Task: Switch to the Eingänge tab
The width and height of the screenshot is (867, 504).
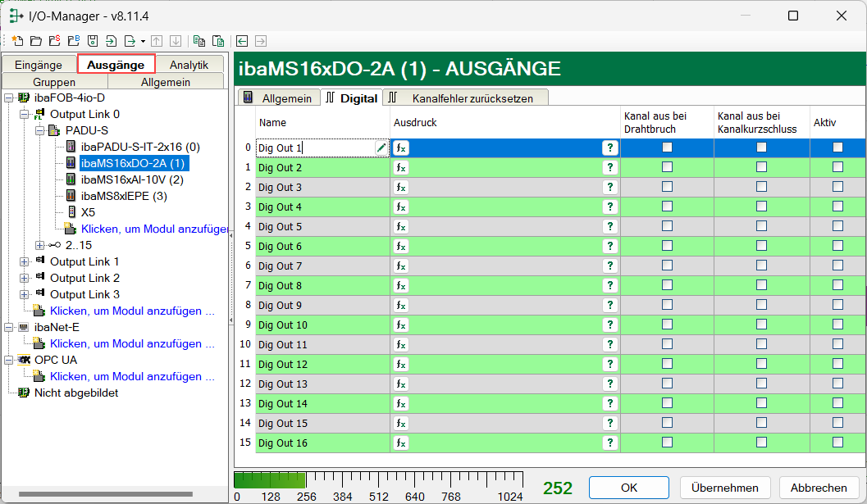Action: pos(39,65)
